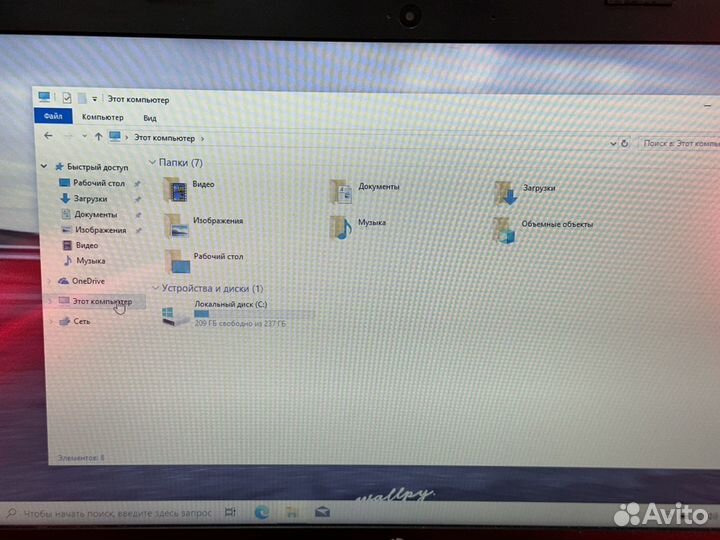Viewport: 720px width, 540px height.
Task: Click the C: drive free space bar
Action: (254, 314)
